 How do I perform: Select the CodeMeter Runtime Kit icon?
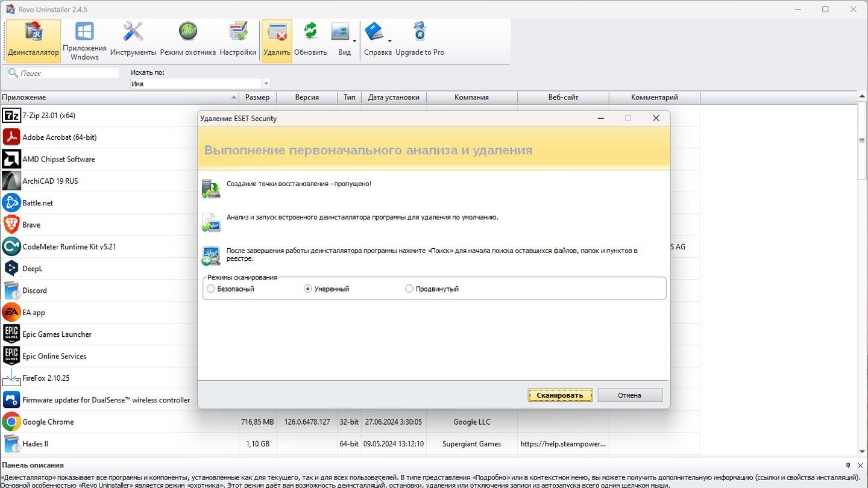pyautogui.click(x=11, y=246)
